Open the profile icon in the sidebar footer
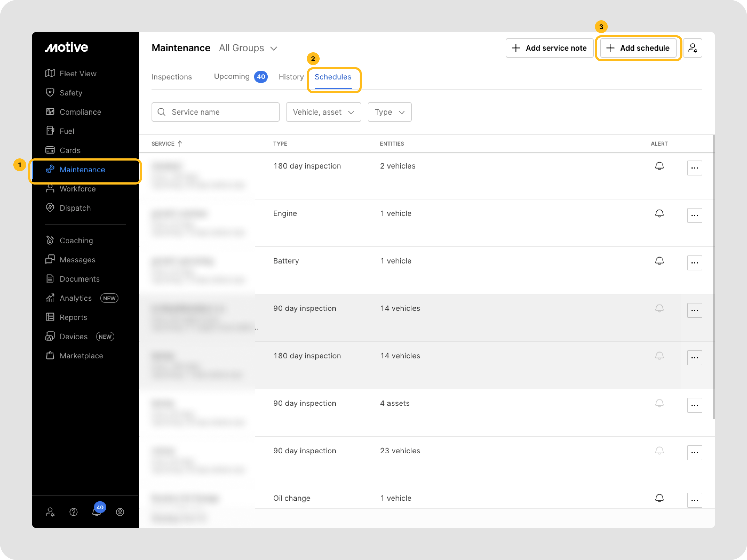 click(120, 512)
